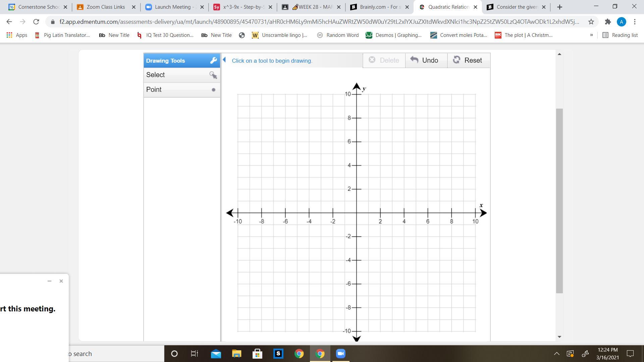Select the Point drawing tool
This screenshot has width=644, height=362.
pos(181,89)
